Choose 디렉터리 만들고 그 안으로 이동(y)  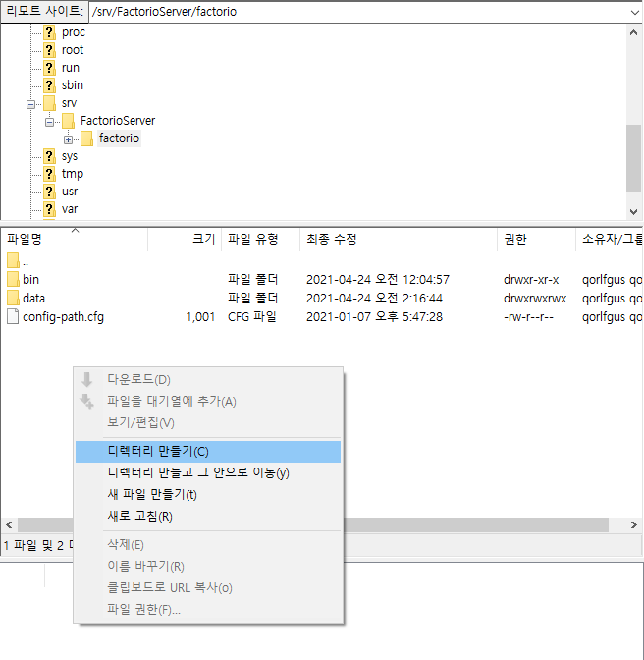click(208, 472)
